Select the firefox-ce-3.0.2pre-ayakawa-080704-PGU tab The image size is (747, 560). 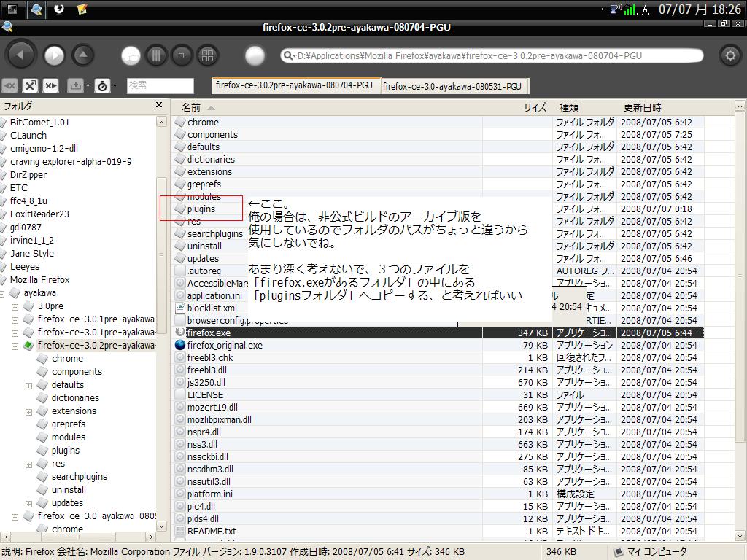tap(296, 85)
